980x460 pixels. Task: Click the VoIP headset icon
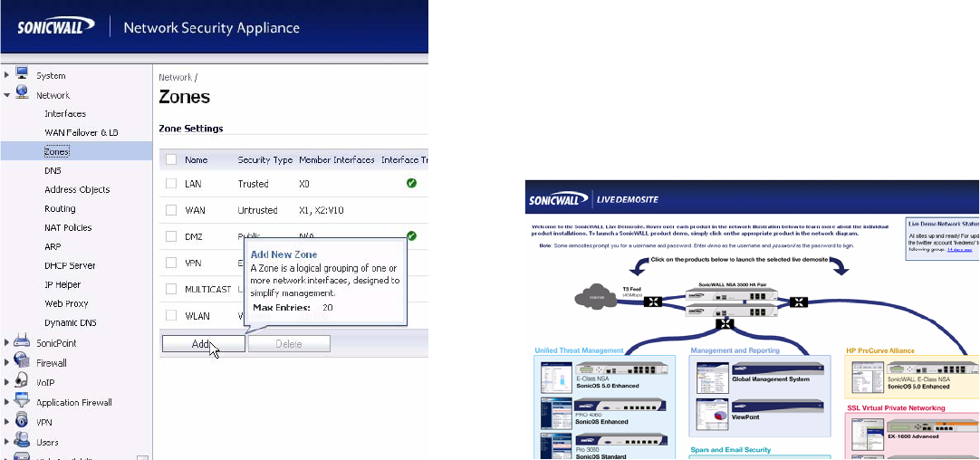pyautogui.click(x=22, y=380)
